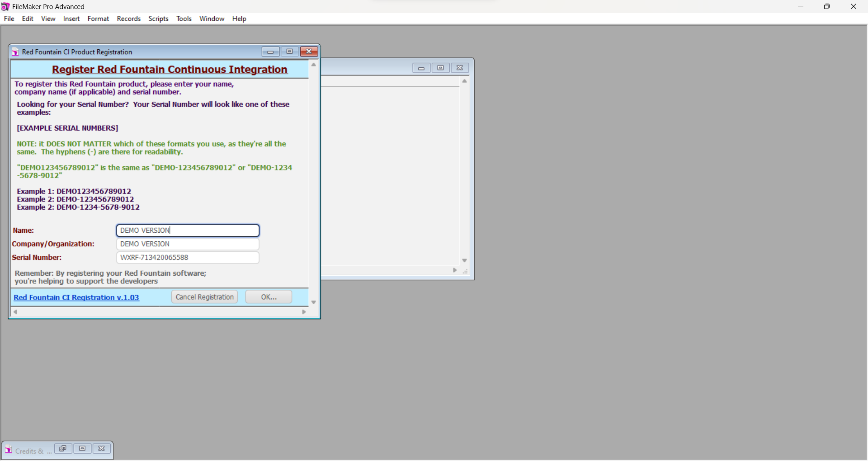868x461 pixels.
Task: Click the Company/Organization input field
Action: tap(188, 244)
